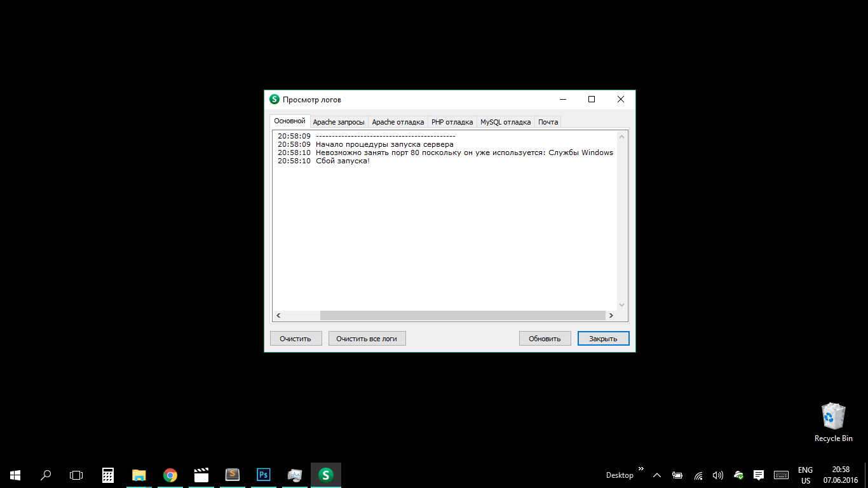
Task: Minimize the Просмотр логов window
Action: (563, 99)
